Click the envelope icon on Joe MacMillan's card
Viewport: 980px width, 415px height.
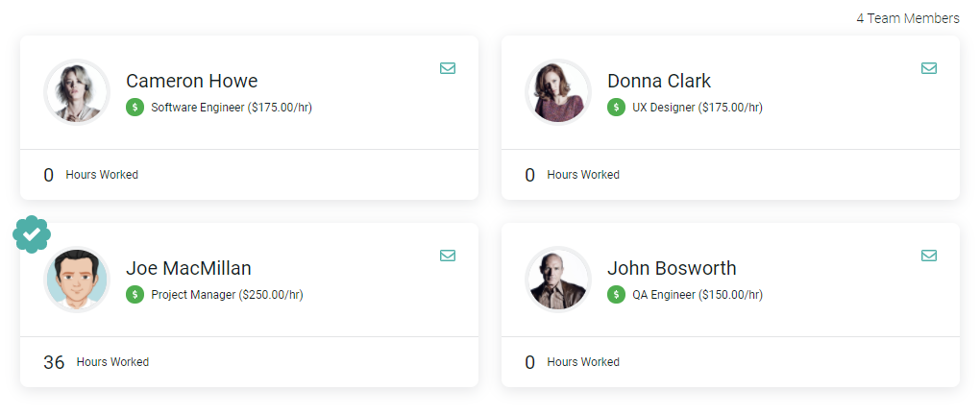[448, 256]
